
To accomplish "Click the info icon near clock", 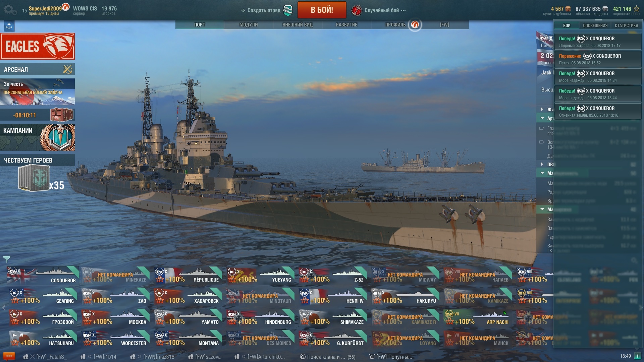I will coord(638,356).
